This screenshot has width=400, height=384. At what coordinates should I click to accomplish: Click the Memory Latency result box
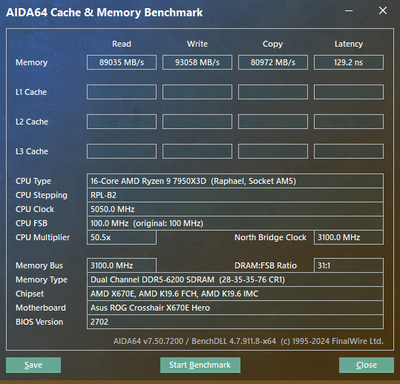(349, 62)
